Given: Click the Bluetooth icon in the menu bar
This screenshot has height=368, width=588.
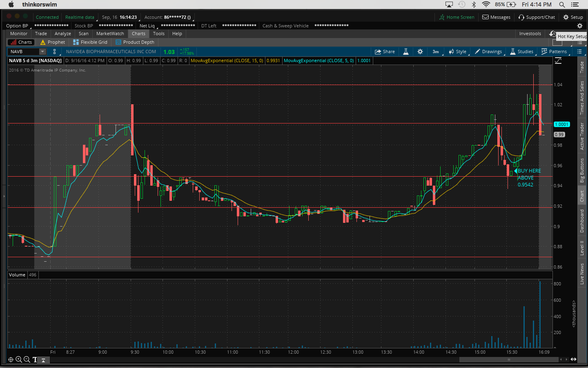Looking at the screenshot, I should pyautogui.click(x=474, y=4).
